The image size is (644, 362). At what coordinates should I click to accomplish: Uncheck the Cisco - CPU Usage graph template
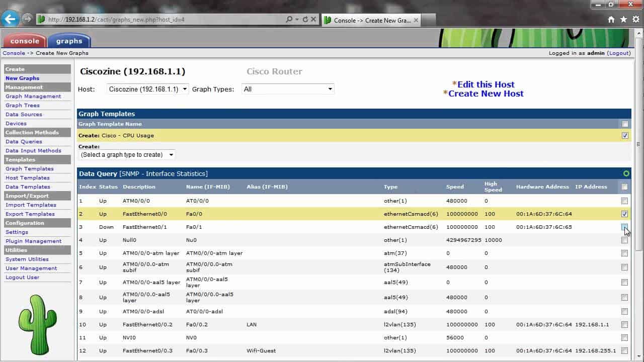624,135
